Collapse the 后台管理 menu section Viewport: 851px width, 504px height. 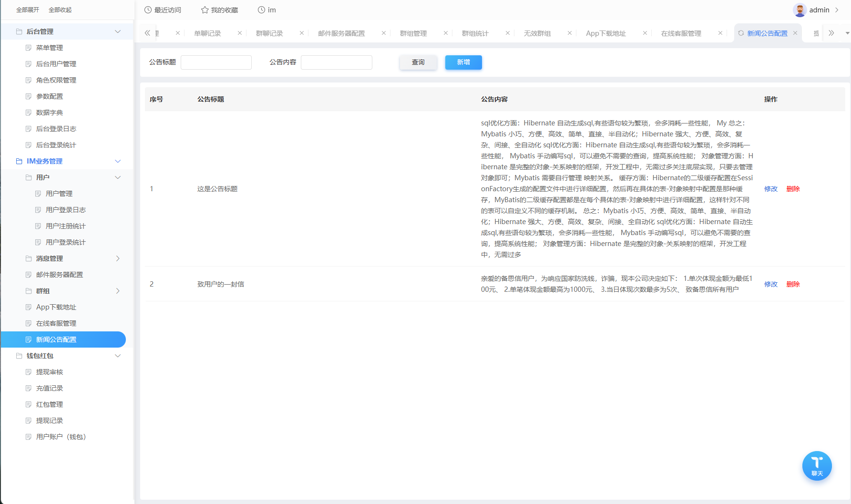click(118, 31)
